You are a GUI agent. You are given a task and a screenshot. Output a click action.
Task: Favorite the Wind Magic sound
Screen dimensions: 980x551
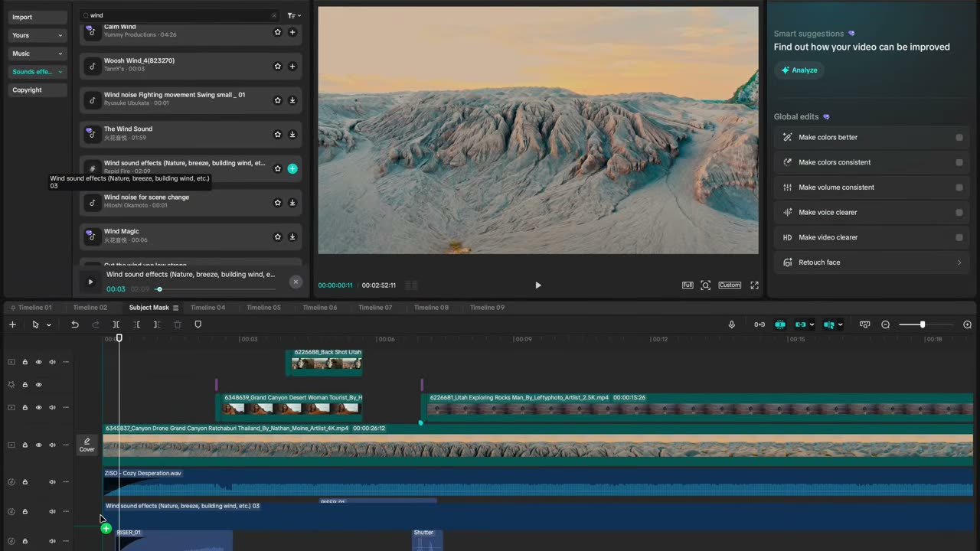pyautogui.click(x=278, y=236)
